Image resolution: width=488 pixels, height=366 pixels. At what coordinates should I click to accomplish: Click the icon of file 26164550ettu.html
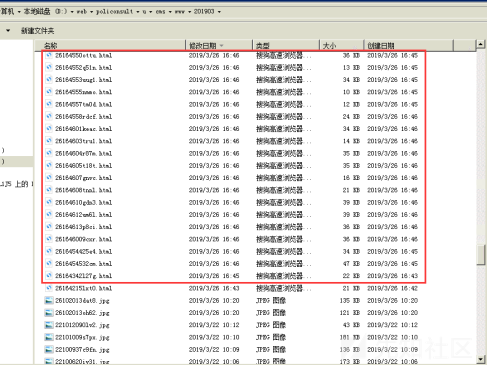click(x=49, y=55)
